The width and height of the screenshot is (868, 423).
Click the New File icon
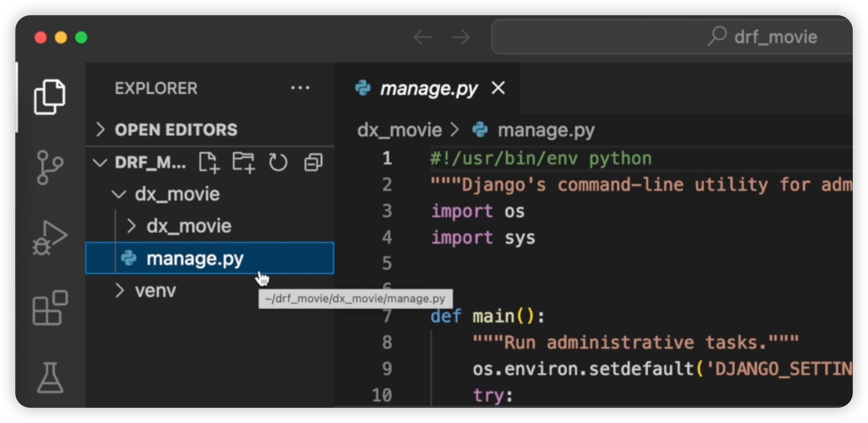point(209,162)
